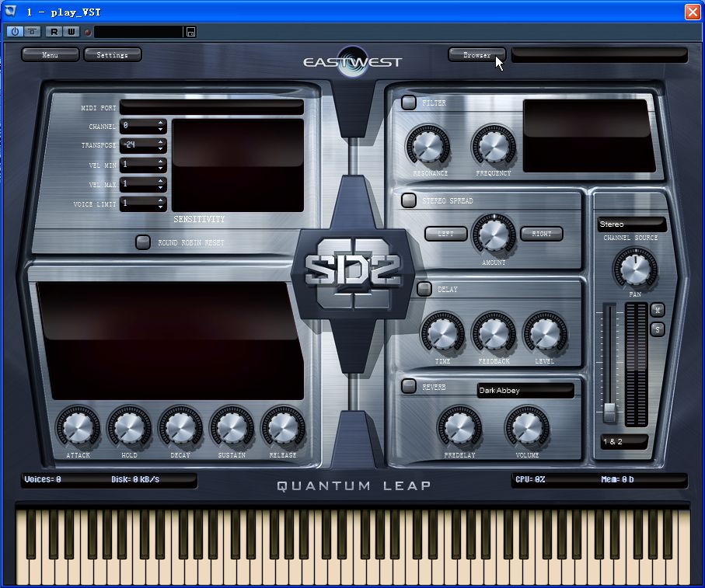Click the Delay Level knob
705x588 pixels.
point(544,333)
